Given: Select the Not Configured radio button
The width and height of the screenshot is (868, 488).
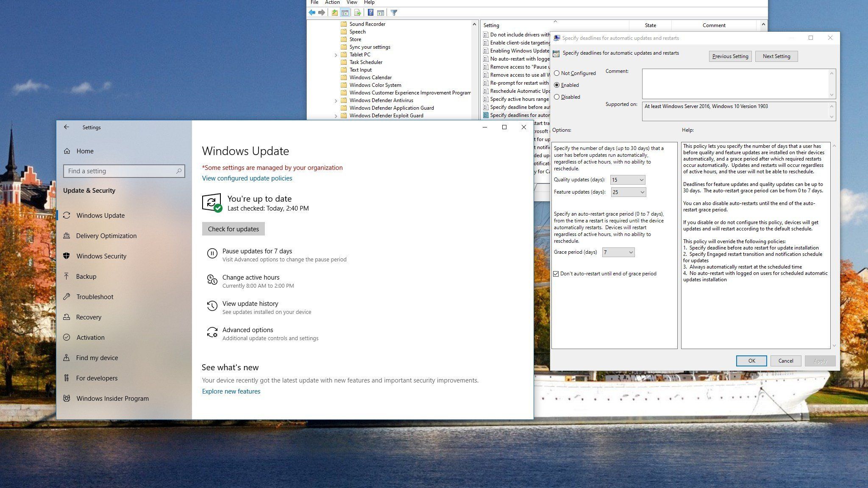Looking at the screenshot, I should 557,73.
